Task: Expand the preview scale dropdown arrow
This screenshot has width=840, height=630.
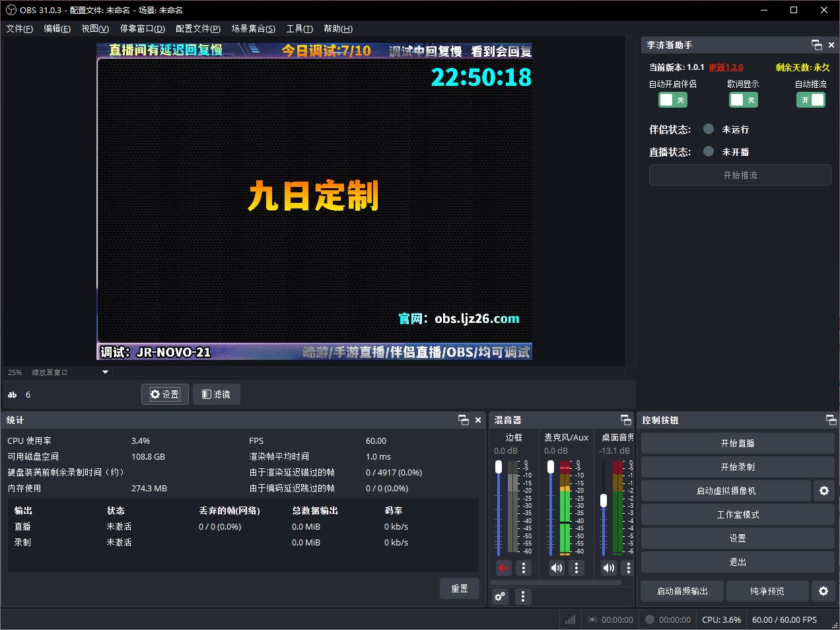Action: (105, 372)
